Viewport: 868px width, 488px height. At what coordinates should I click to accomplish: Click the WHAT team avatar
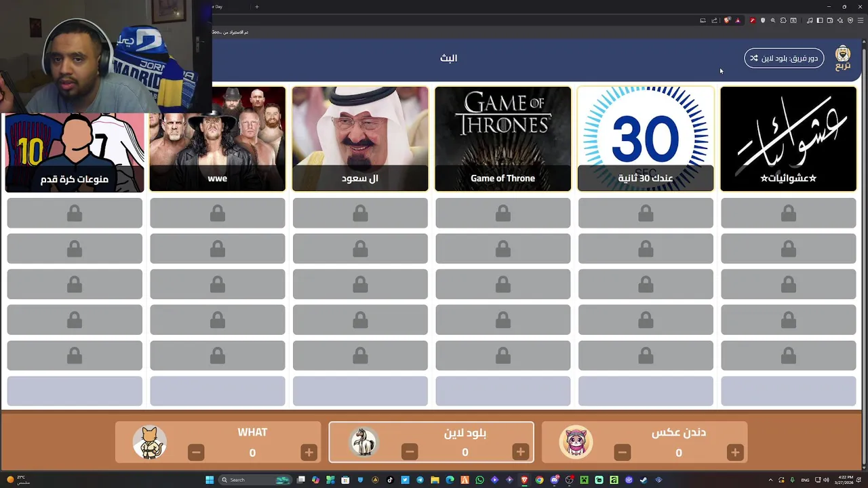click(149, 442)
